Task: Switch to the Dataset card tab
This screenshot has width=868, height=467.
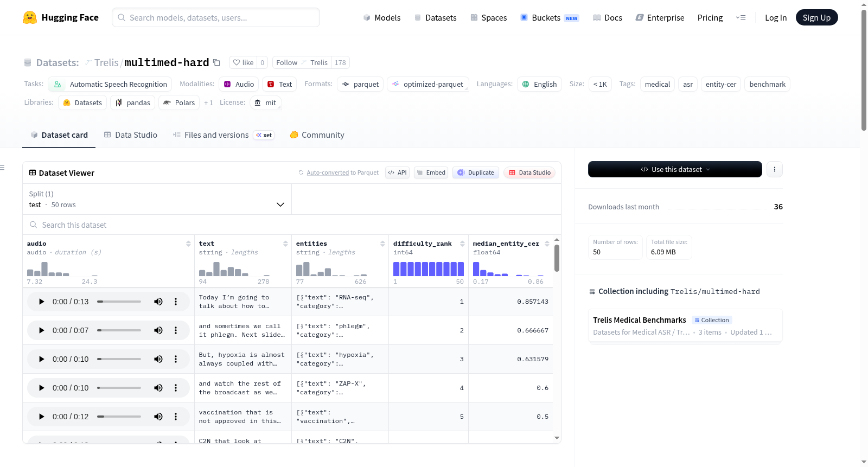Action: pos(59,135)
